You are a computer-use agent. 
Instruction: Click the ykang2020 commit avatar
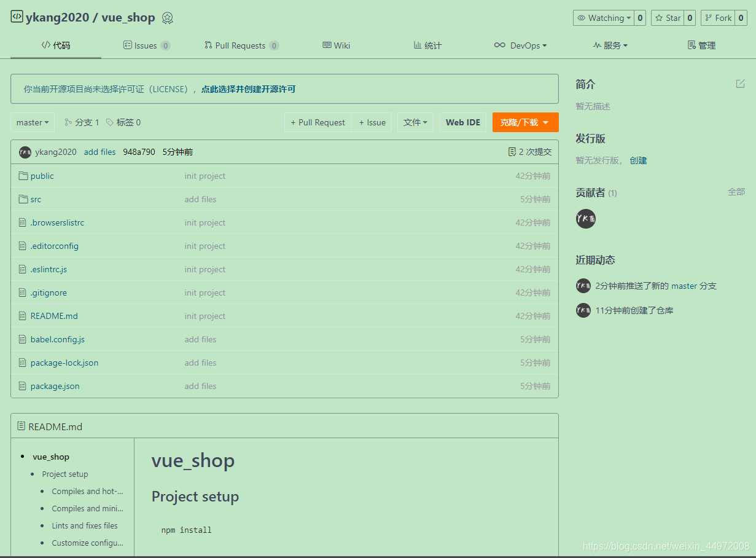(x=25, y=152)
